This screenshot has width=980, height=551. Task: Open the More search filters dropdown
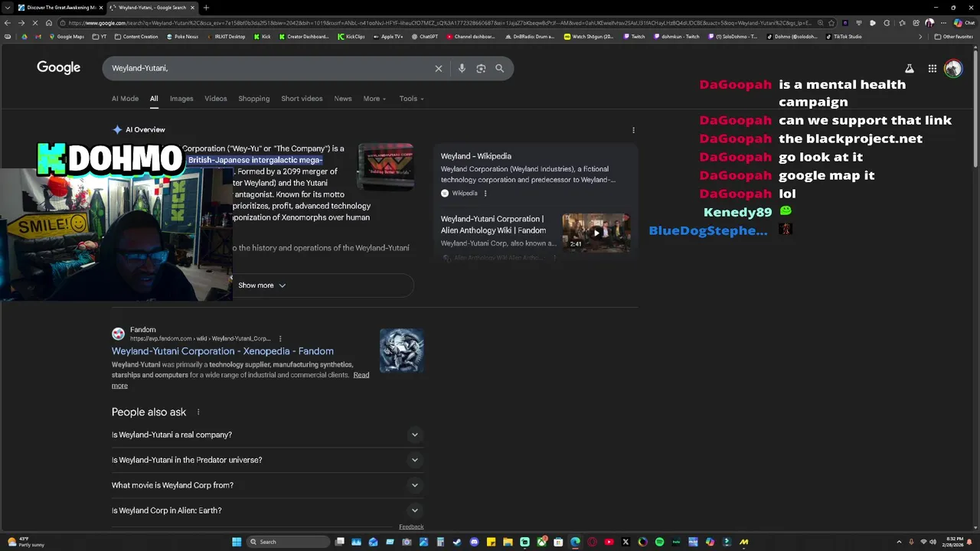[374, 99]
